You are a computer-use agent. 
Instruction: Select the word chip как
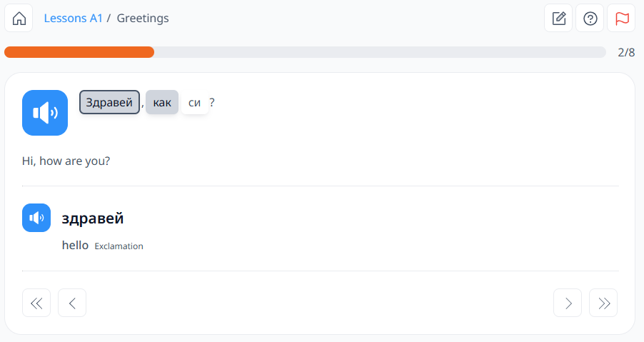click(x=162, y=102)
